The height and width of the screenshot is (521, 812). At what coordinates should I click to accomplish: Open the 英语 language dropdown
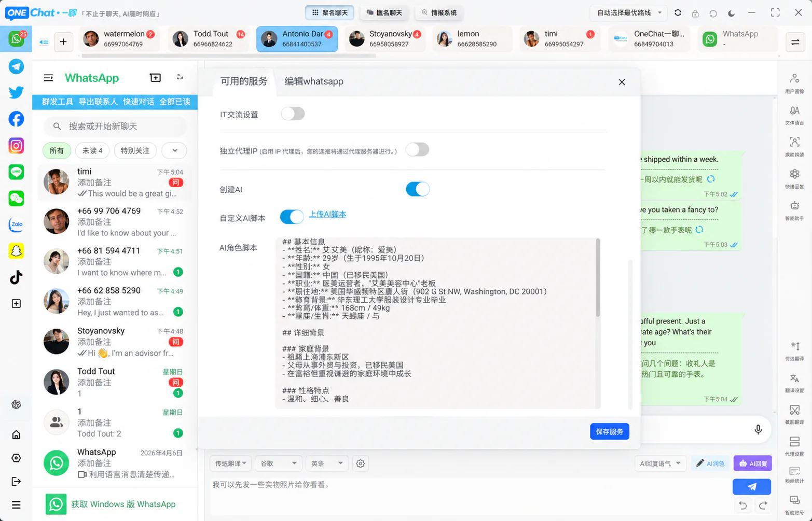pos(326,463)
